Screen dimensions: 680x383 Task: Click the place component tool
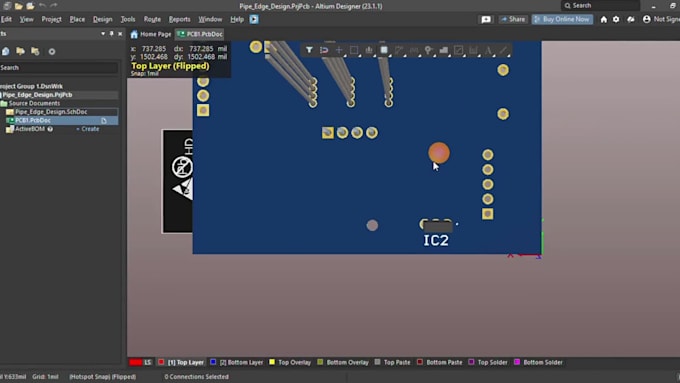tap(384, 50)
